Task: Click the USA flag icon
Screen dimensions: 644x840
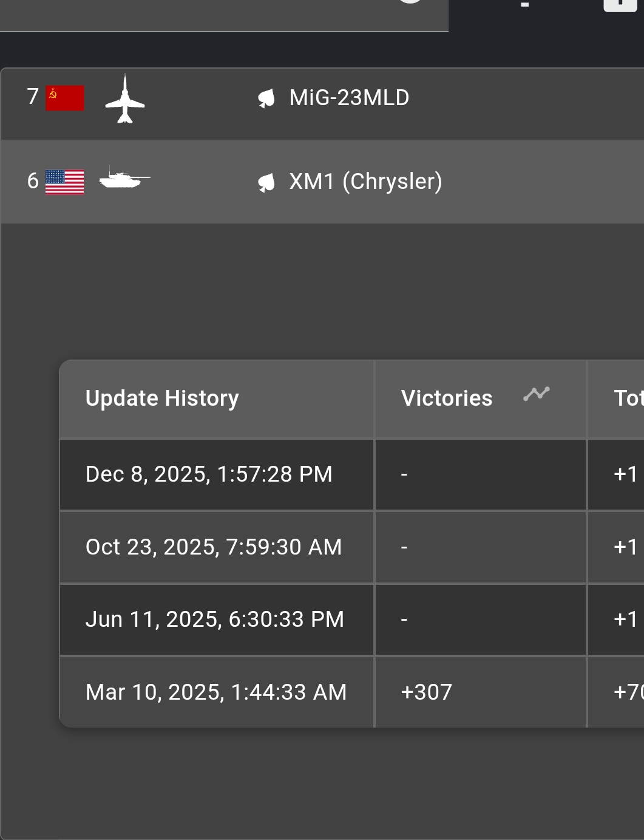Action: (65, 182)
